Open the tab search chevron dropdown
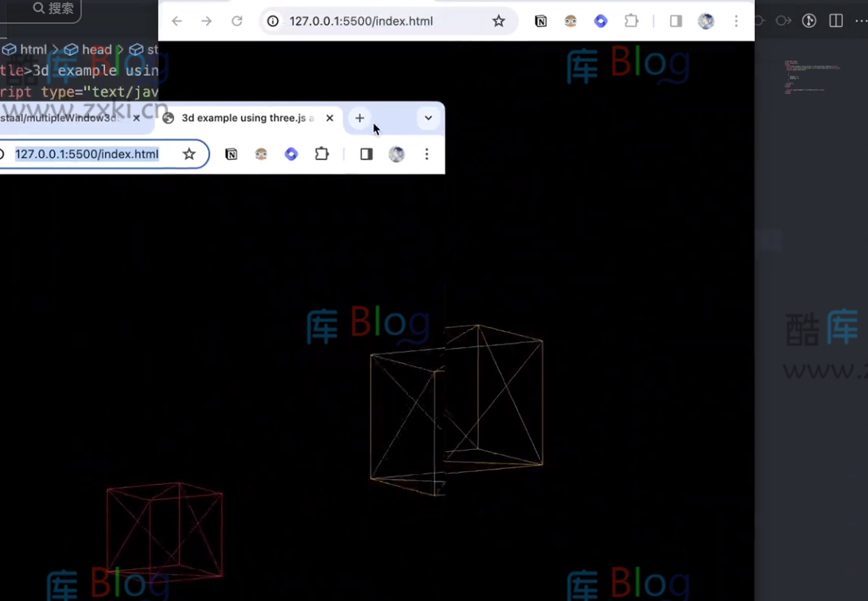868x601 pixels. (428, 118)
